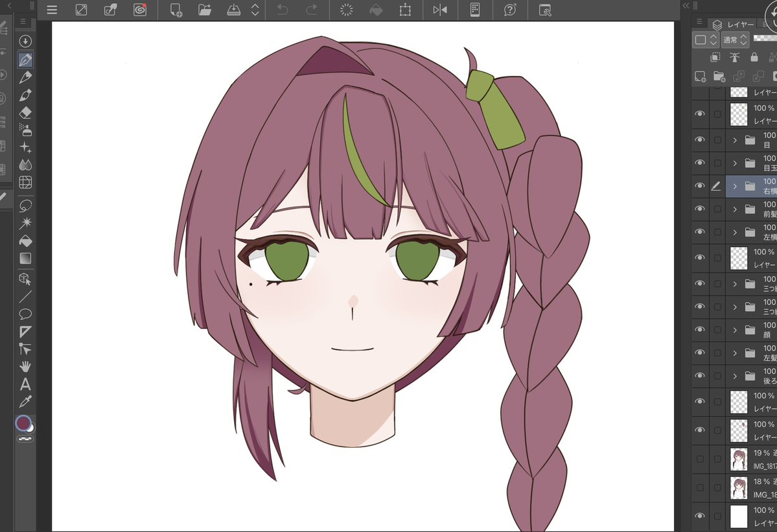777x532 pixels.
Task: Select the Pencil tool
Action: (25, 77)
